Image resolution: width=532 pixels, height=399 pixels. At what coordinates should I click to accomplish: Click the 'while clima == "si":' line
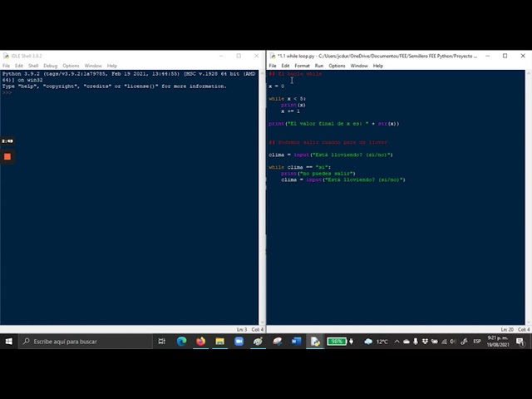point(299,167)
